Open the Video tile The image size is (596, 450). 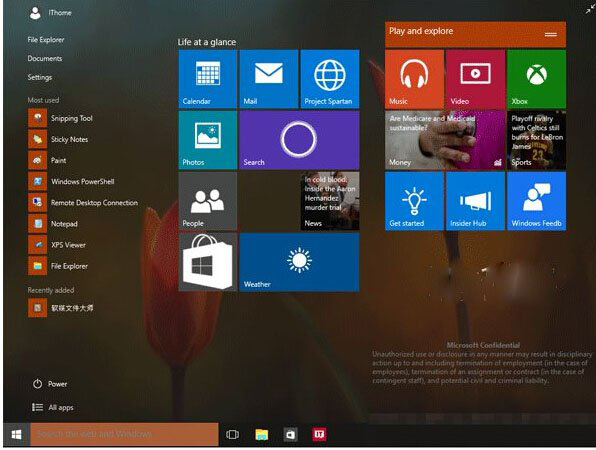tap(476, 79)
